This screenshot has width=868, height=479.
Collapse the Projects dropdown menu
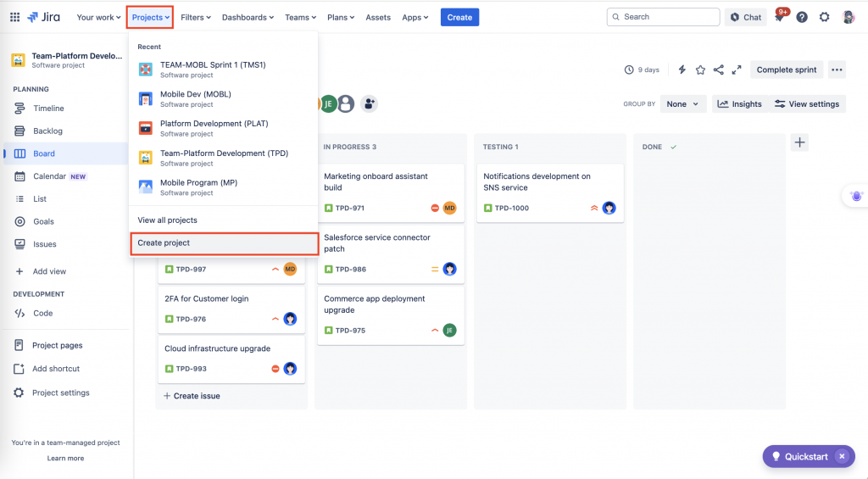click(x=150, y=17)
